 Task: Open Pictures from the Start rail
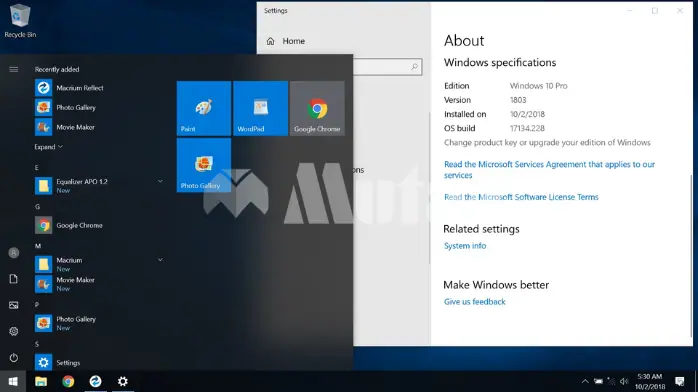coord(13,305)
